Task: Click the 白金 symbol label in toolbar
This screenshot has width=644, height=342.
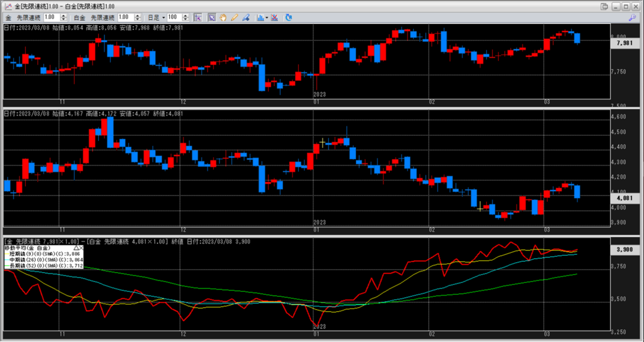Action: click(x=79, y=17)
